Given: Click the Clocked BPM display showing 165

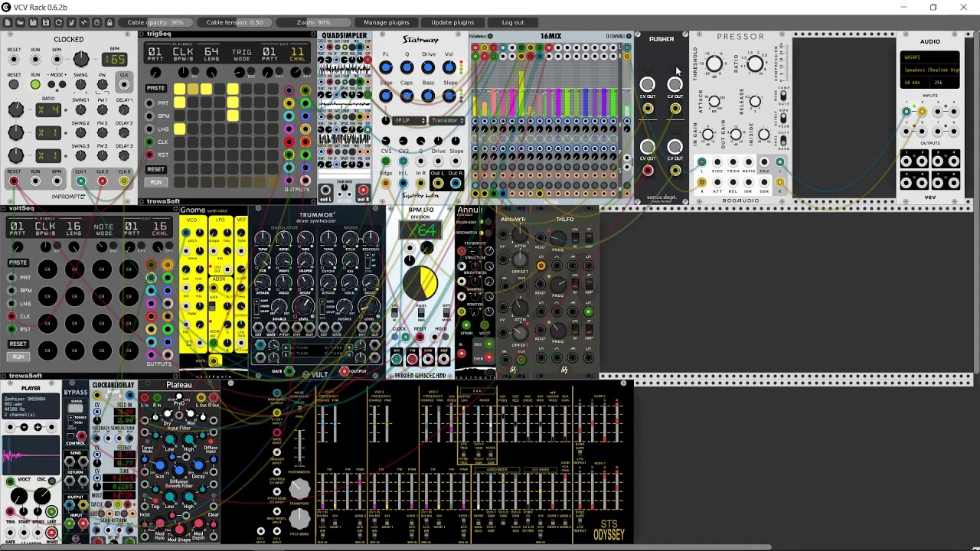Looking at the screenshot, I should (115, 60).
